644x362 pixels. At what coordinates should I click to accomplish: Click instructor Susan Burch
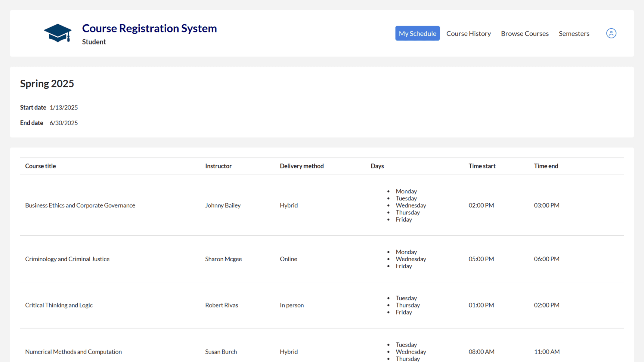point(221,352)
